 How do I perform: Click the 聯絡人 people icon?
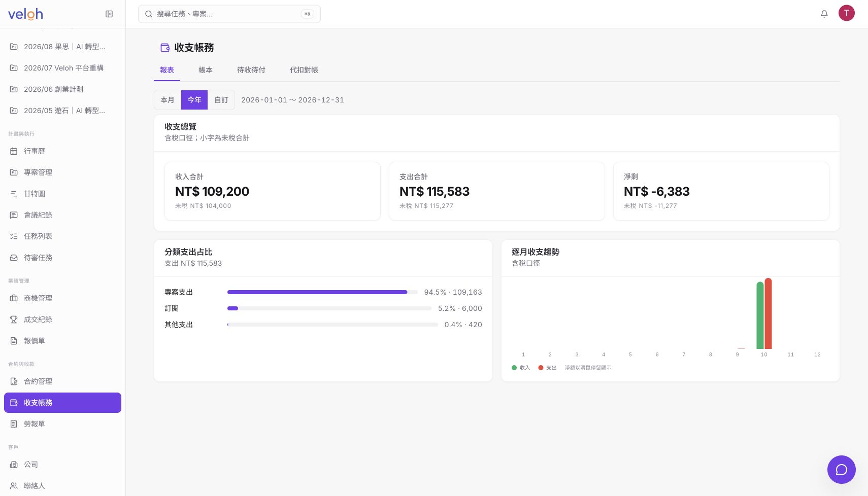click(14, 486)
